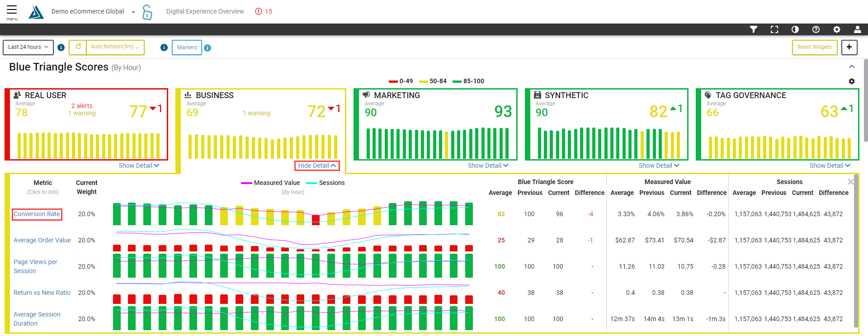
Task: Click Real User 2 alerts text
Action: coord(82,106)
